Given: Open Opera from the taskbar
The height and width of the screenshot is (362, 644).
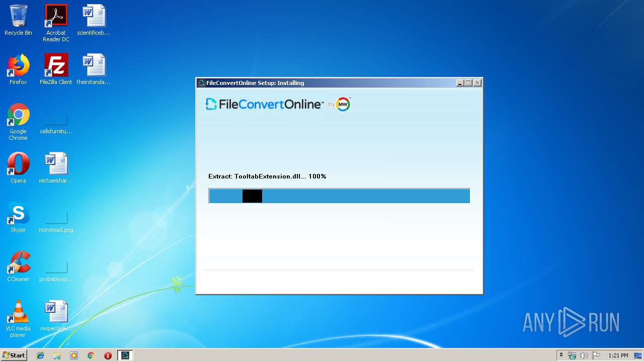Looking at the screenshot, I should coord(108,355).
